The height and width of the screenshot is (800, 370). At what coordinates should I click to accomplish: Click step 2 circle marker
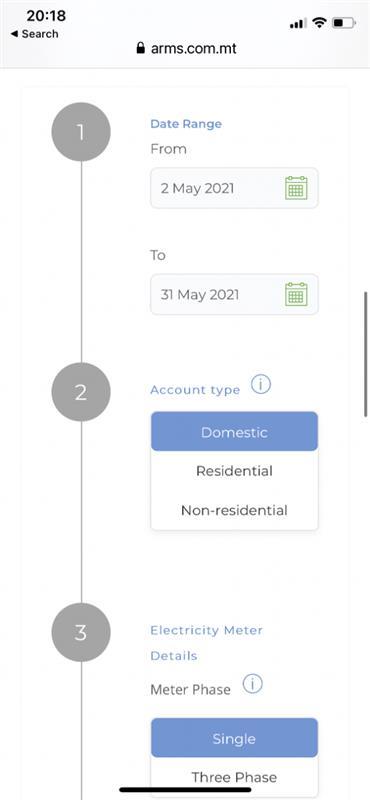81,392
